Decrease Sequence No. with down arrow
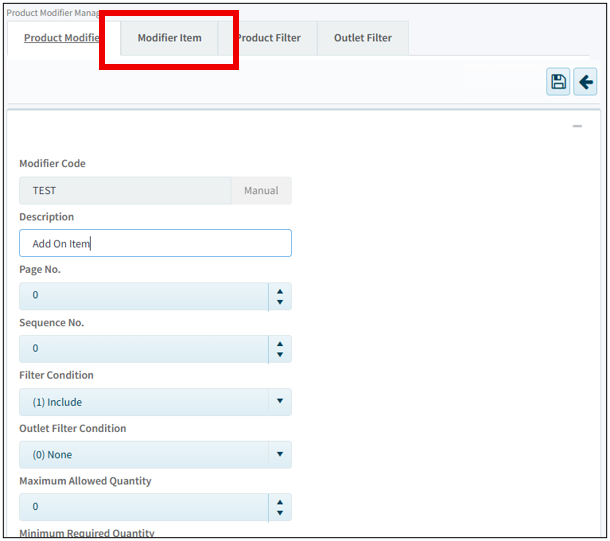Viewport: 610px width, 541px height. pos(280,355)
